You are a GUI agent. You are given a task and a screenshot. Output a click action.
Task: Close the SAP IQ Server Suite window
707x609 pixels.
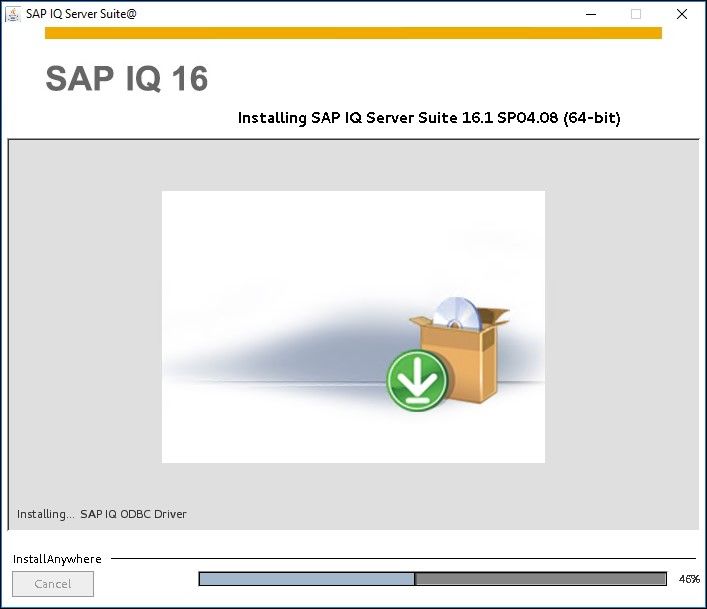point(682,14)
